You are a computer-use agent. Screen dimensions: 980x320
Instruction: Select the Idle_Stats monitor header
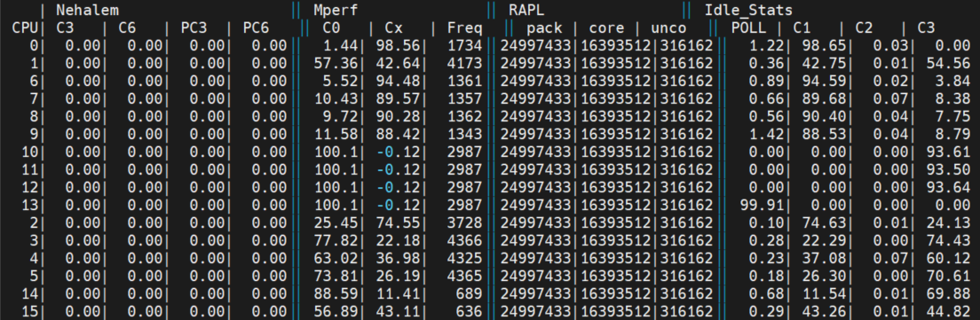tap(748, 10)
